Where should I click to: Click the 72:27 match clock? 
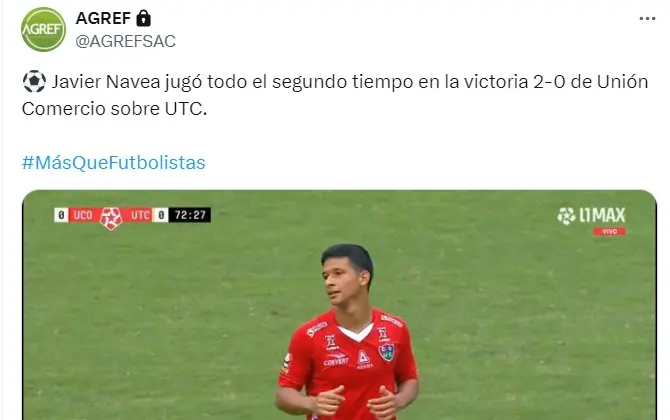(190, 215)
